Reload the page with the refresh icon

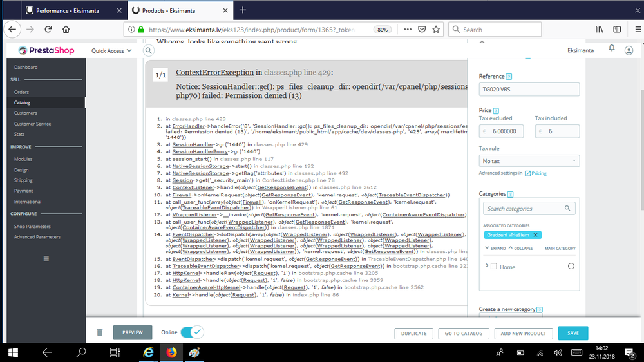[x=48, y=29]
